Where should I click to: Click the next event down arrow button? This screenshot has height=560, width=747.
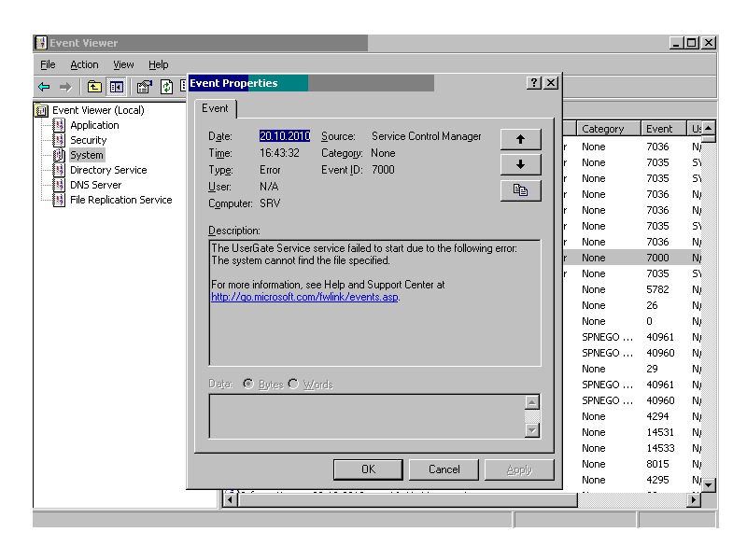521,163
